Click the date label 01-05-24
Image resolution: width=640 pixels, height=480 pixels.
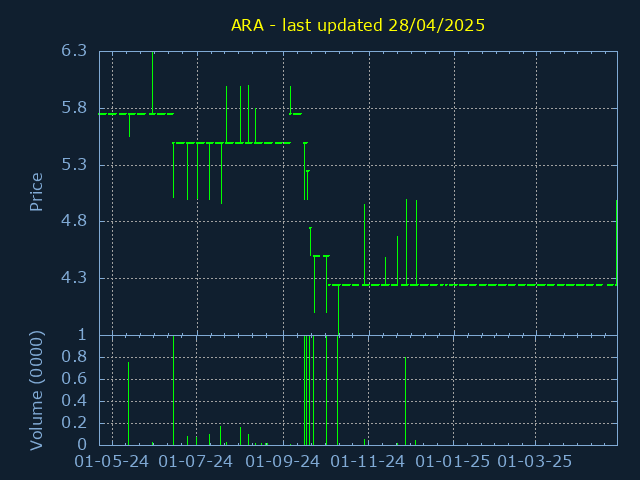111,462
